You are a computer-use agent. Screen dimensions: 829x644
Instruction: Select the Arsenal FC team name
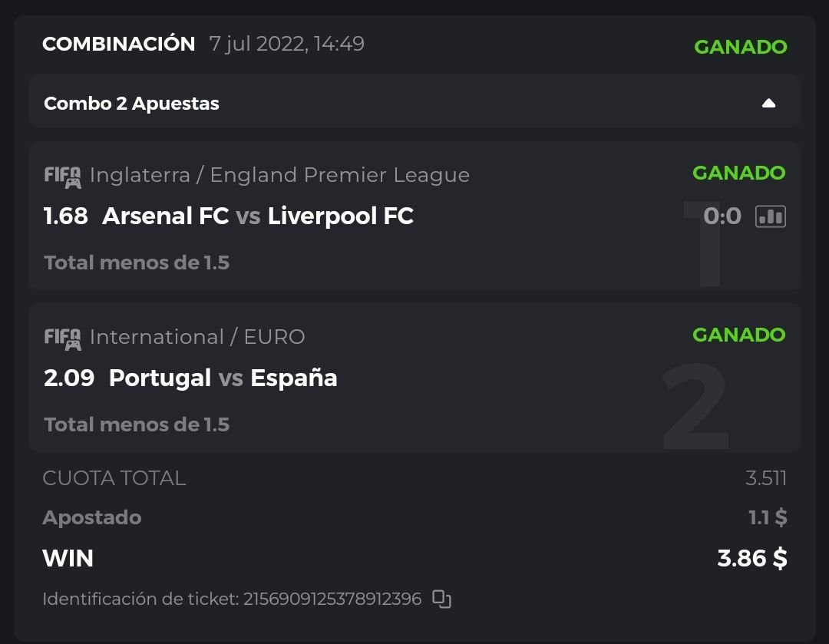tap(165, 216)
